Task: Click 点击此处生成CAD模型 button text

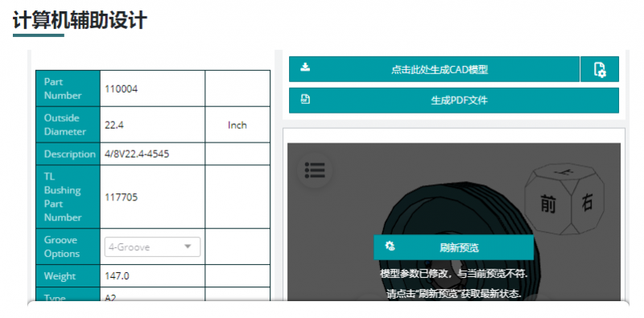Action: pyautogui.click(x=440, y=69)
